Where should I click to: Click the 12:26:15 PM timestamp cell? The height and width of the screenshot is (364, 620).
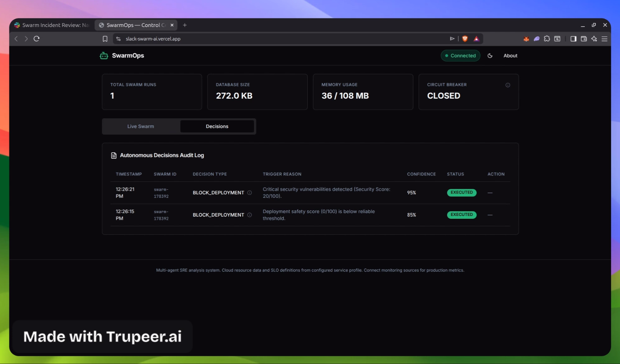[125, 215]
